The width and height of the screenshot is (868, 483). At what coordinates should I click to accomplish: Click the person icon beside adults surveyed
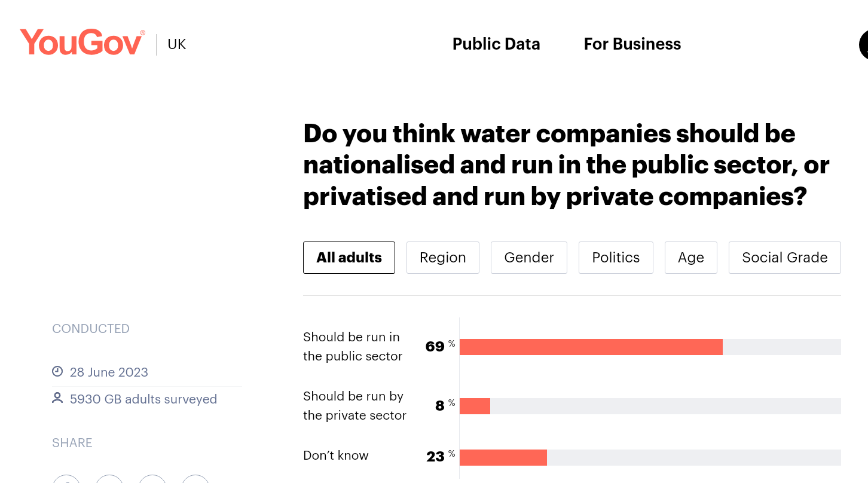pyautogui.click(x=57, y=398)
